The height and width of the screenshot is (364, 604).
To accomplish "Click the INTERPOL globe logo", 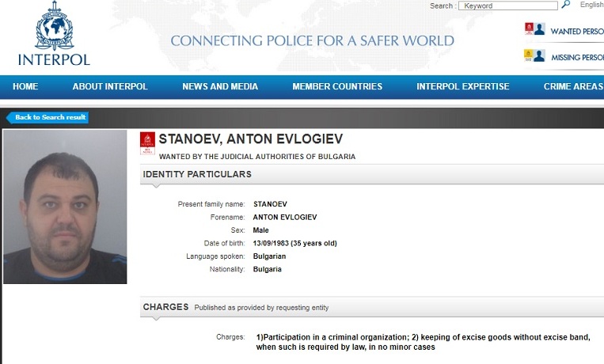I will tap(54, 26).
